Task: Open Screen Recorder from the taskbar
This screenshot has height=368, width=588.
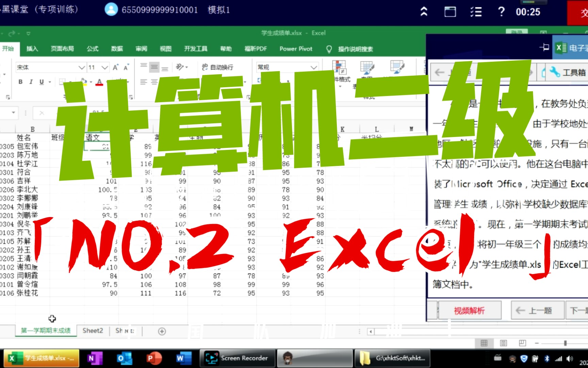Action: tap(237, 358)
